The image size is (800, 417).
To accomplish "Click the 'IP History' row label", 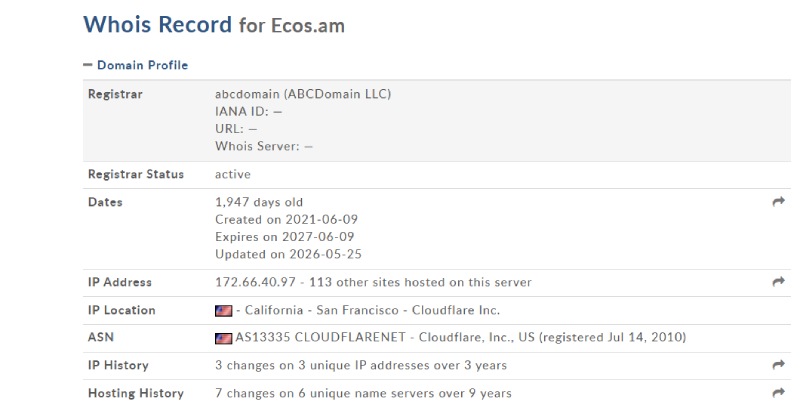I will click(x=118, y=365).
